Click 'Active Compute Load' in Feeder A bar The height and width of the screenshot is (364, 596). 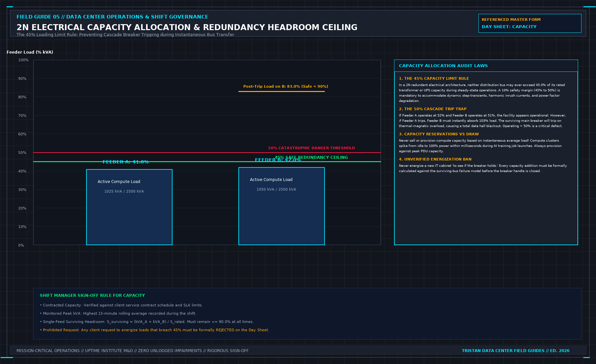tap(119, 182)
